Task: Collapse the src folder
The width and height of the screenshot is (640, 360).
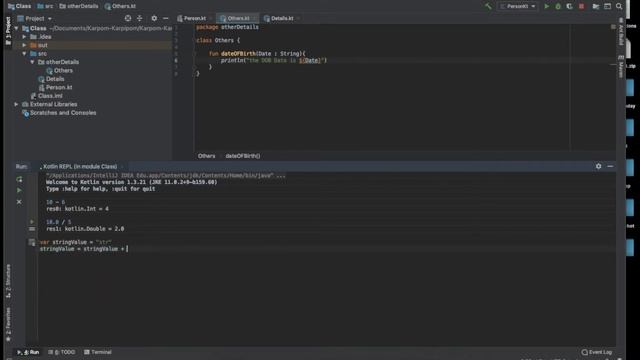Action: point(24,54)
